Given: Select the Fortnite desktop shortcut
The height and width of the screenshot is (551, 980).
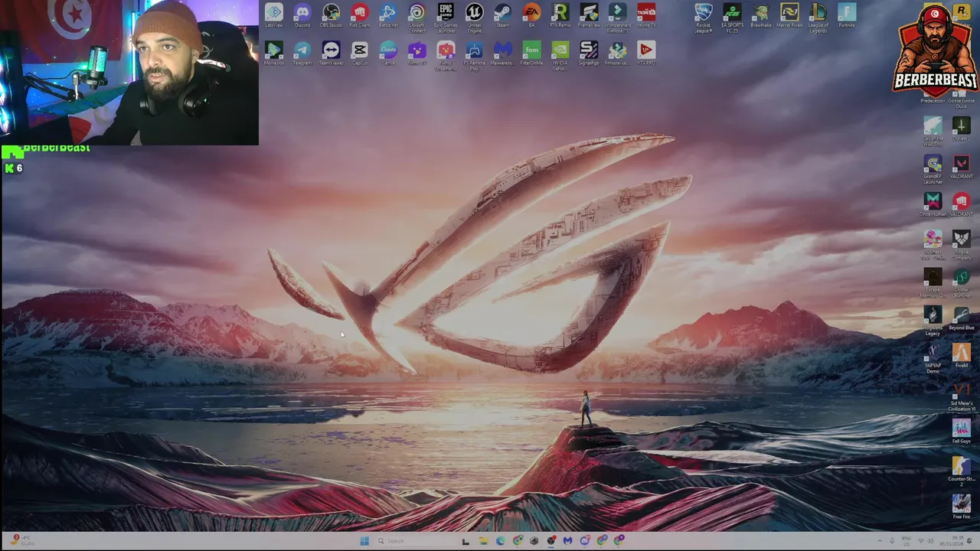Looking at the screenshot, I should pos(847,15).
